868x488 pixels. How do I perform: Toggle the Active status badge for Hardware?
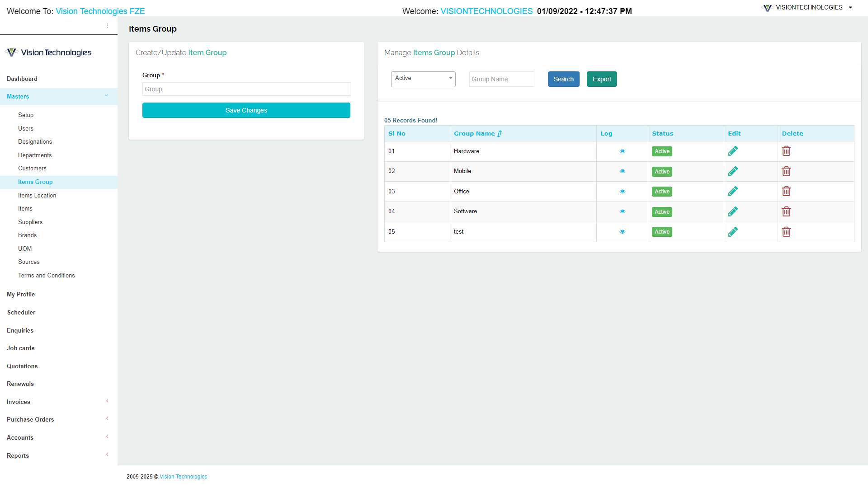[662, 151]
